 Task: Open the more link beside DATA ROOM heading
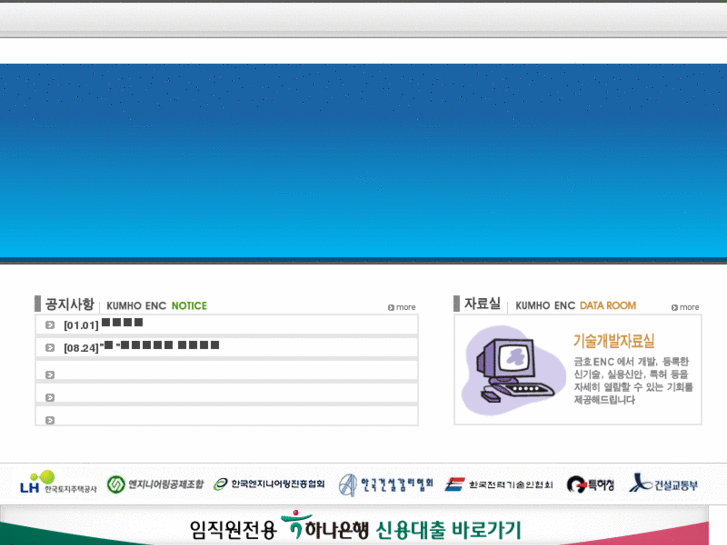(685, 307)
